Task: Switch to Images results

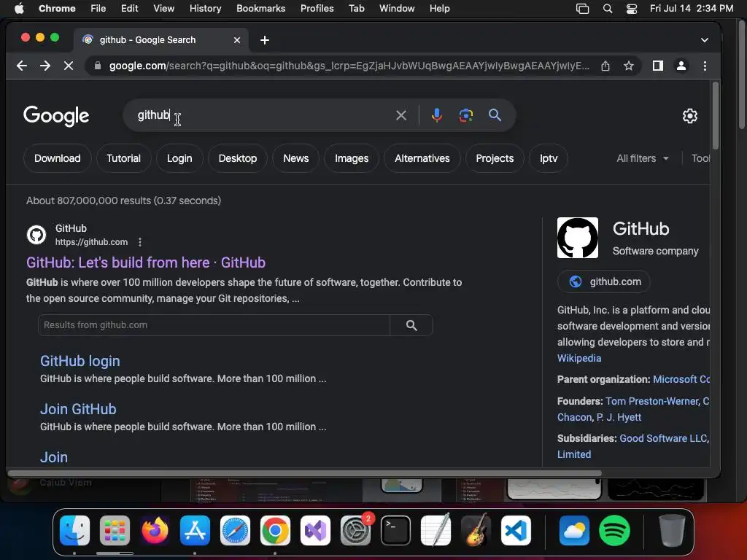Action: point(352,158)
